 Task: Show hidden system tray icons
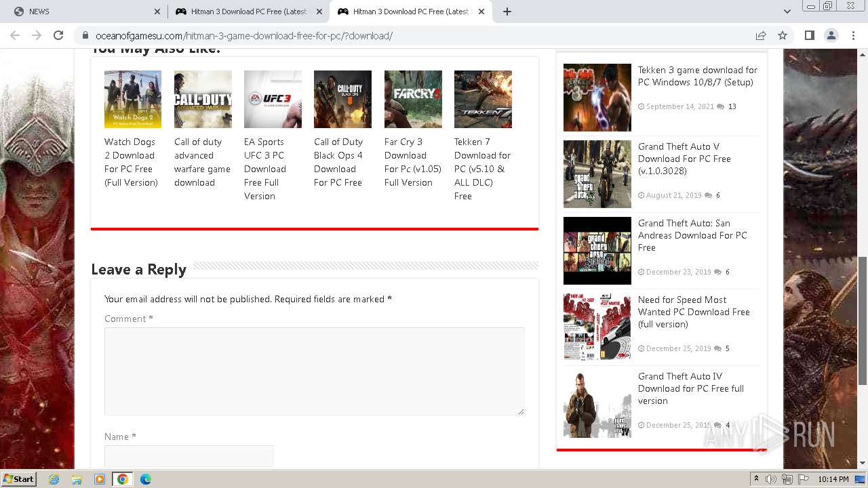756,479
